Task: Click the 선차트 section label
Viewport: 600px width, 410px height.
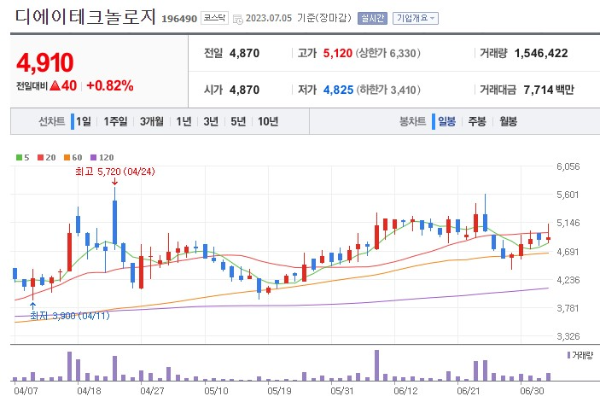Action: [x=52, y=122]
